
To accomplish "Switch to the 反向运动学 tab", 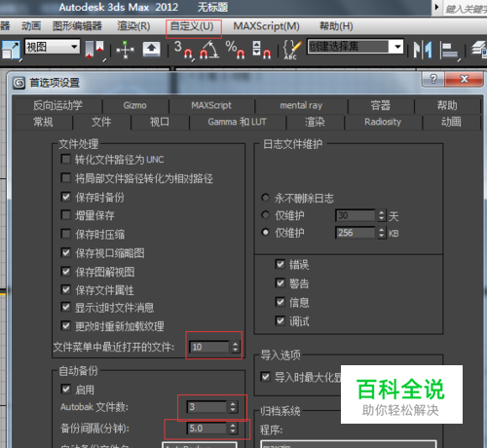I will tap(57, 105).
